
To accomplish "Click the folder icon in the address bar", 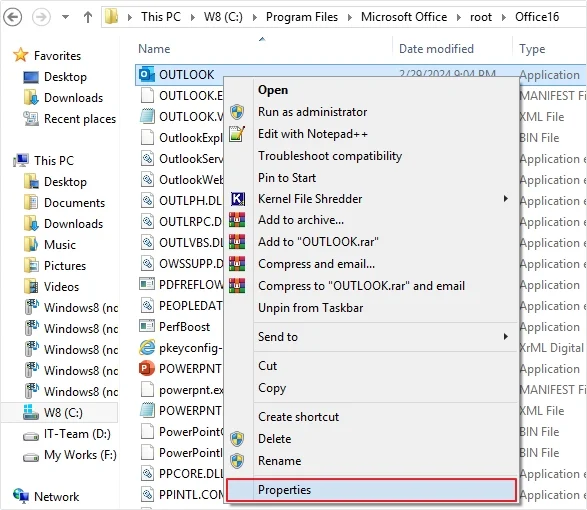I will point(112,17).
